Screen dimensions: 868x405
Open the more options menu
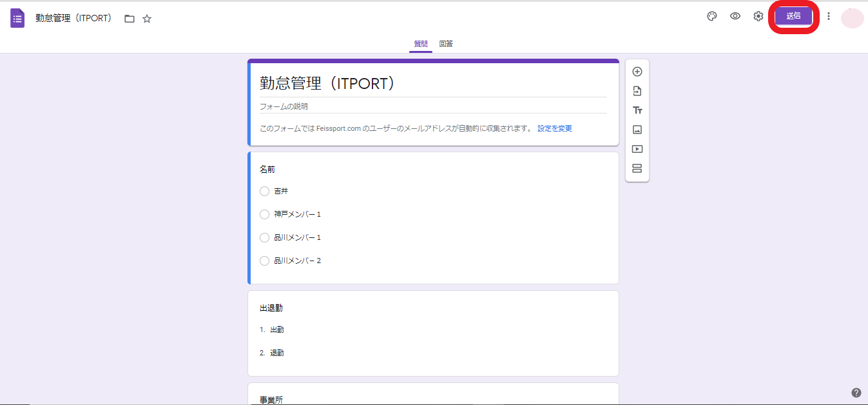coord(829,17)
